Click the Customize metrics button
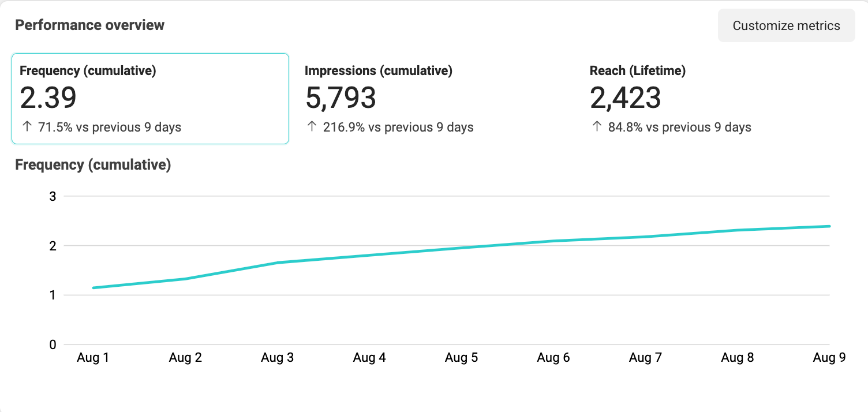This screenshot has width=868, height=412. point(786,25)
